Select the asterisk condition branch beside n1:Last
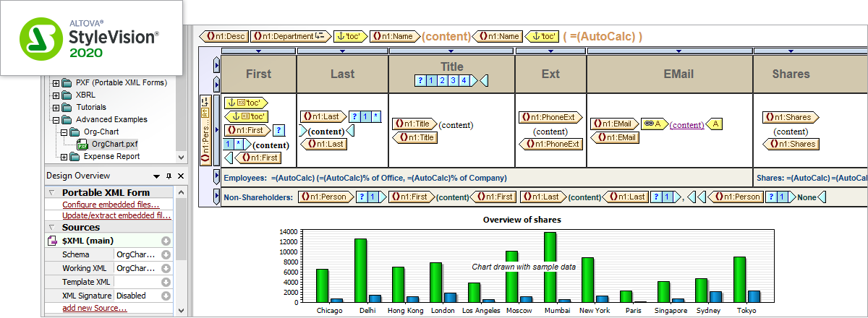Screen dimensions: 868x318 click(x=376, y=117)
